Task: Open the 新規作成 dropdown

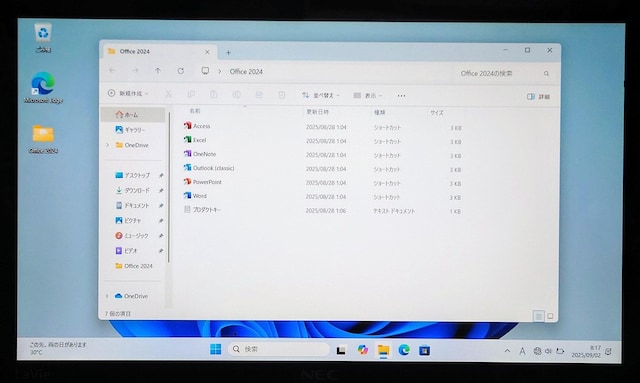Action: click(x=128, y=94)
